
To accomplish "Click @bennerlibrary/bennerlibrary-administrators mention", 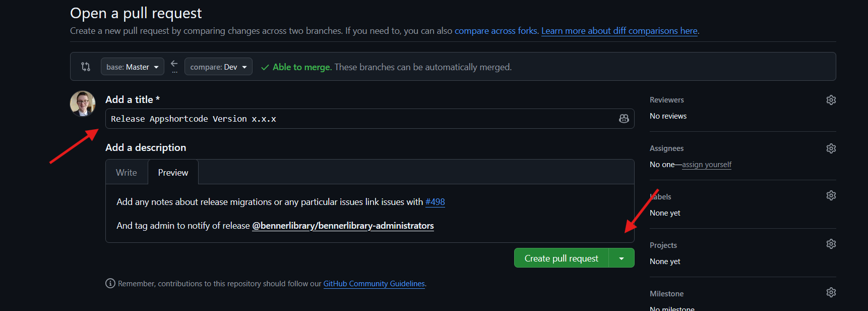I will click(x=343, y=226).
